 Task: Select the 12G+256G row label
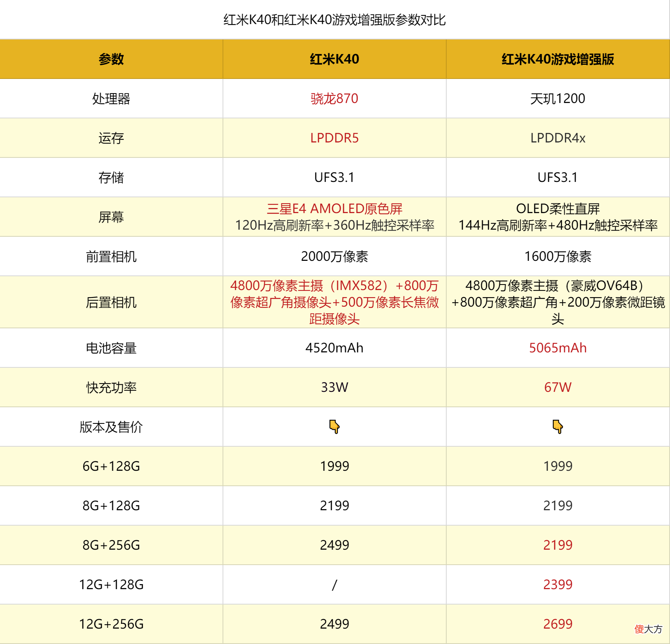(x=111, y=624)
